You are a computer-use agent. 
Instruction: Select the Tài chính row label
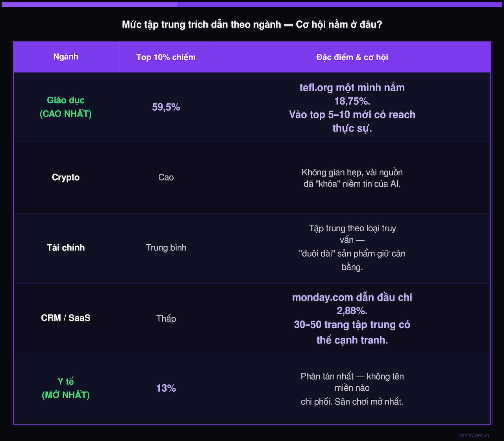[x=66, y=247]
